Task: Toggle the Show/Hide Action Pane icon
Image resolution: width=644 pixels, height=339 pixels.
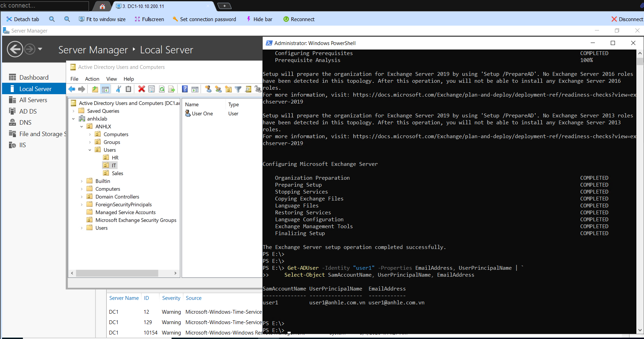Action: pos(195,89)
